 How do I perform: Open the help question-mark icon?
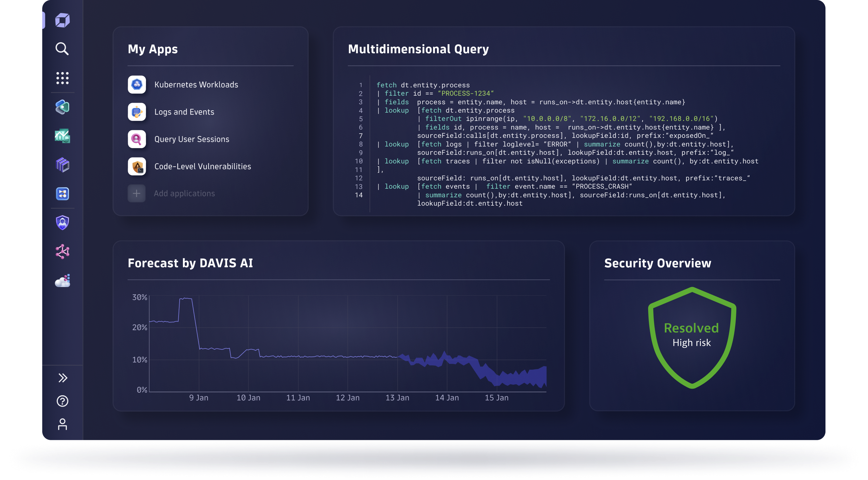coord(62,401)
